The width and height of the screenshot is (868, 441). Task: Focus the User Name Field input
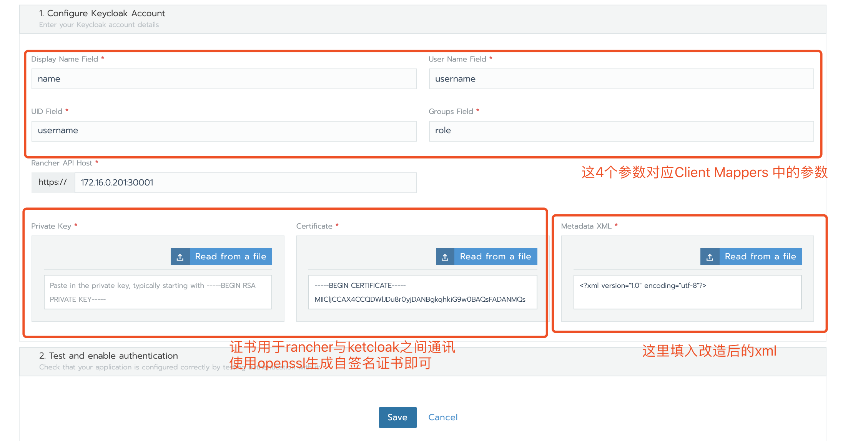(621, 79)
